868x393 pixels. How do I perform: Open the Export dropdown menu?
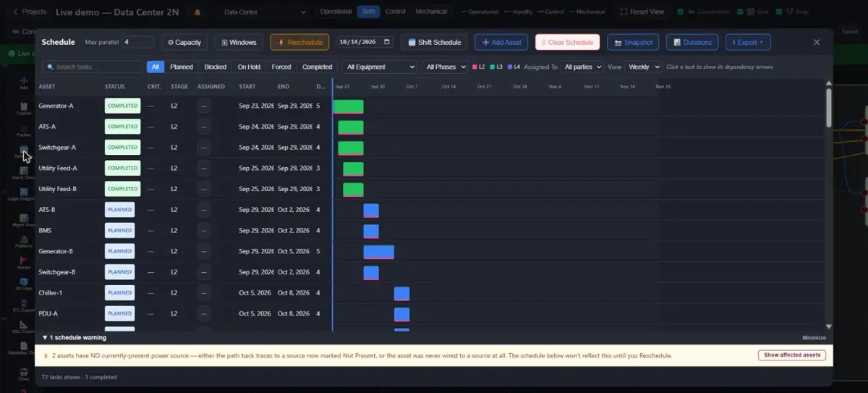[x=748, y=42]
